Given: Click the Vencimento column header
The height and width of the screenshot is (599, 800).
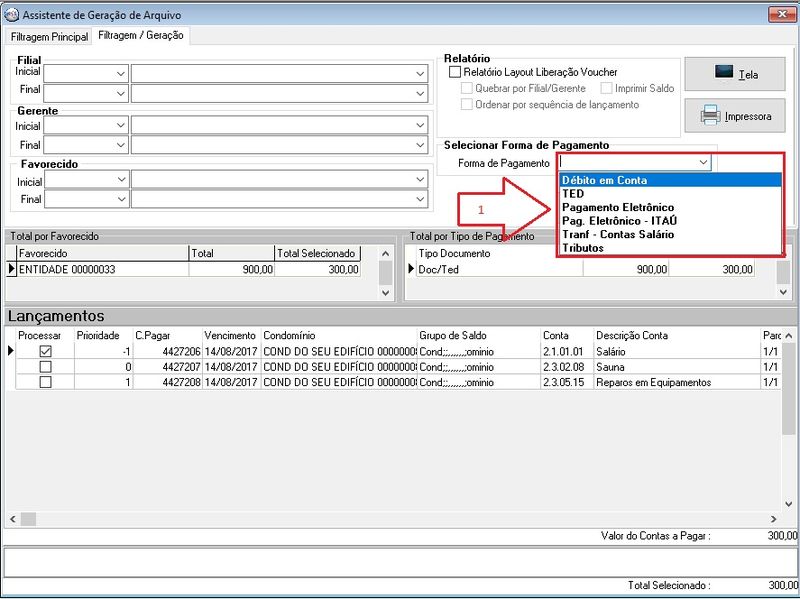Looking at the screenshot, I should [230, 335].
